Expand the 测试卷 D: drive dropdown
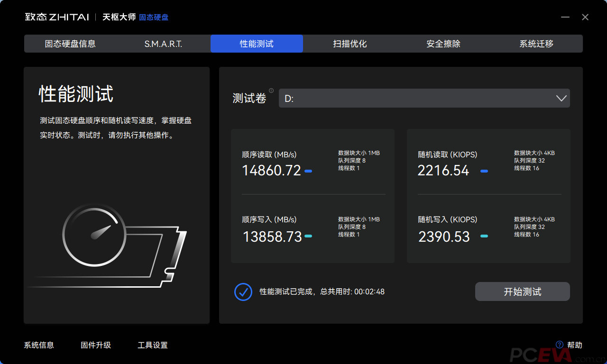The height and width of the screenshot is (364, 607). click(424, 98)
